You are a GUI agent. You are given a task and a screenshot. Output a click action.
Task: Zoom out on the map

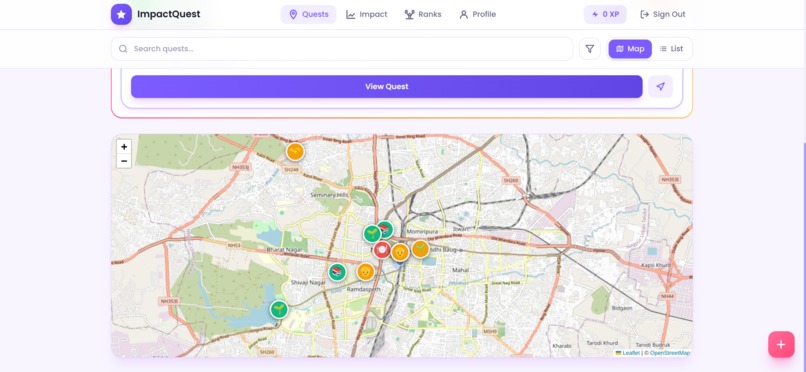(x=124, y=161)
